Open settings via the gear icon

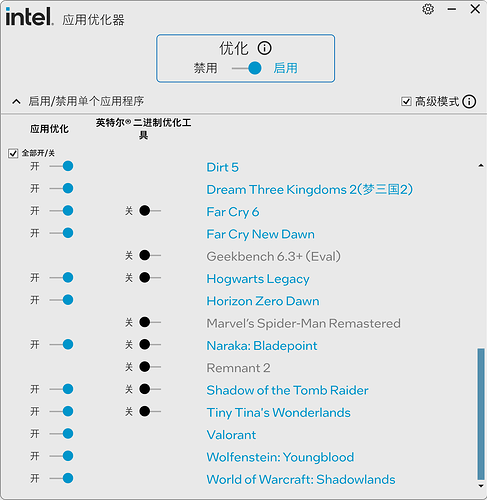428,9
